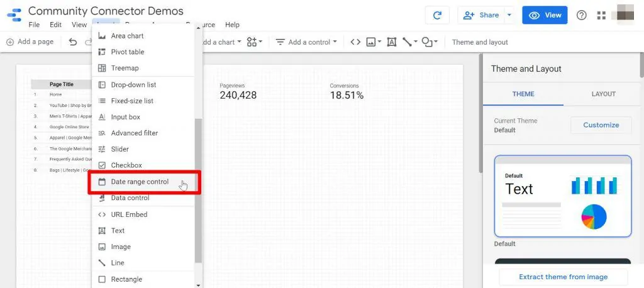Insert an Advanced filter control
The height and width of the screenshot is (288, 644).
tap(143, 133)
